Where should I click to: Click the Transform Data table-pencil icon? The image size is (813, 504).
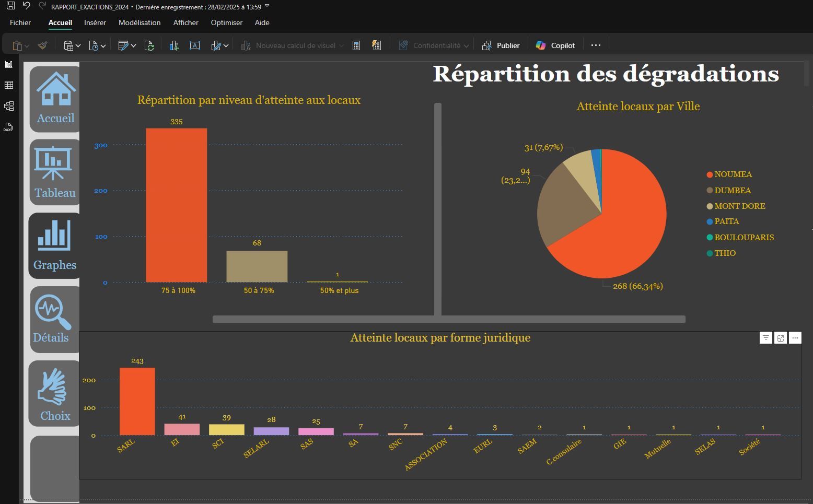pos(123,45)
